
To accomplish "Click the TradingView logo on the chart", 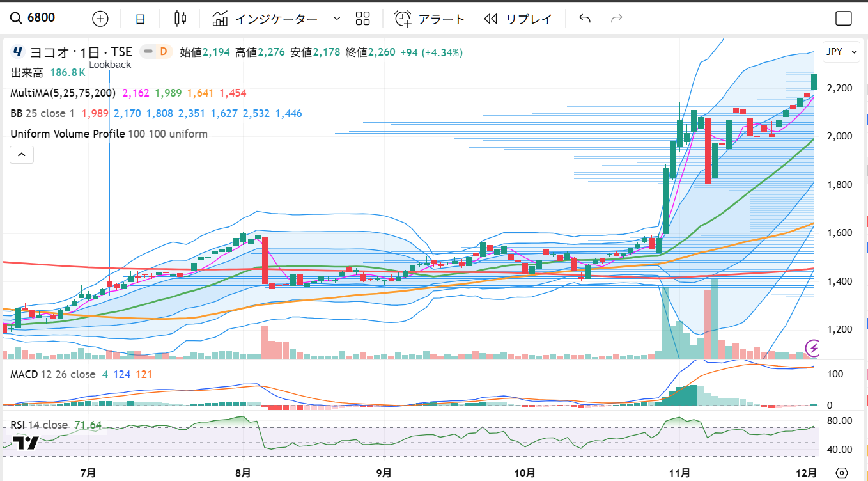I will (x=26, y=443).
